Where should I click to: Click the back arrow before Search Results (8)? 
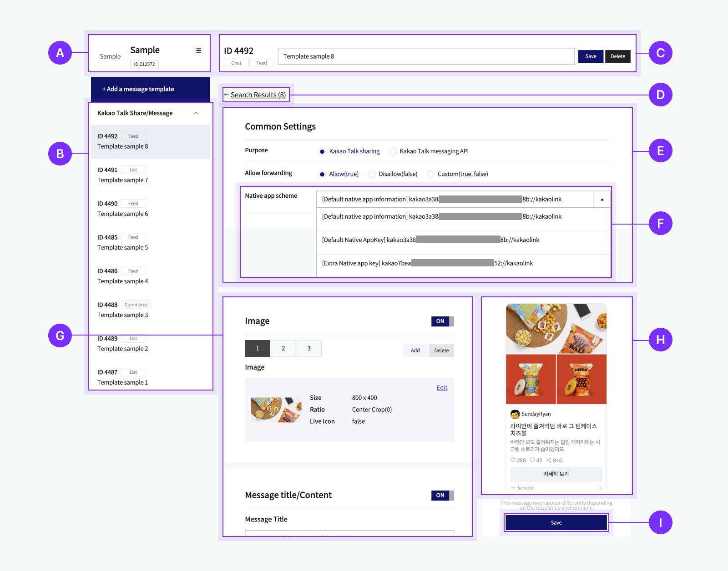tap(227, 95)
